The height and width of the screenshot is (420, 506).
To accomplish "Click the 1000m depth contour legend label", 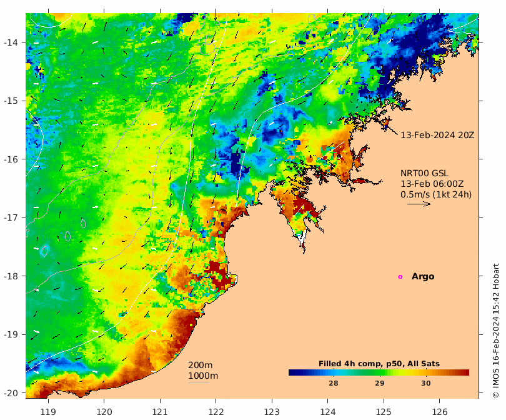I will pos(203,376).
